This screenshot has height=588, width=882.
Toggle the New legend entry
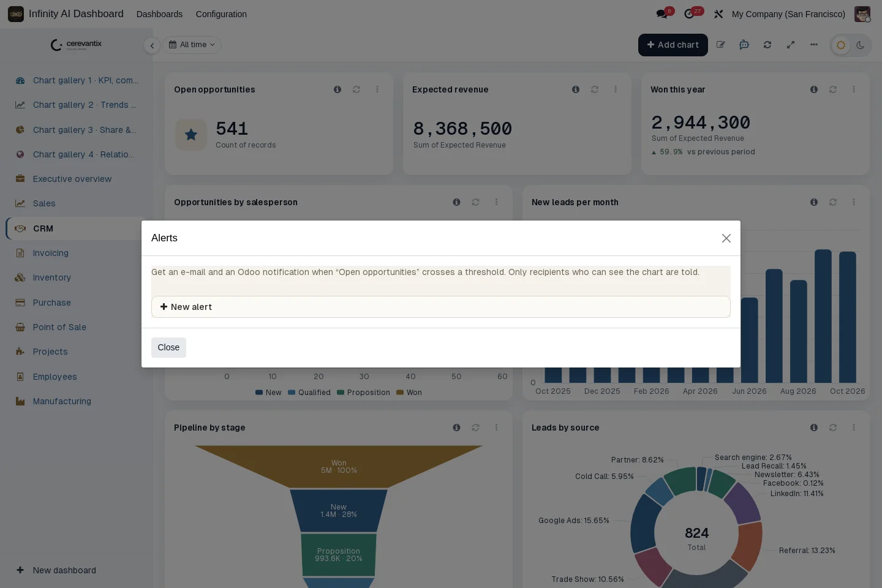click(268, 393)
